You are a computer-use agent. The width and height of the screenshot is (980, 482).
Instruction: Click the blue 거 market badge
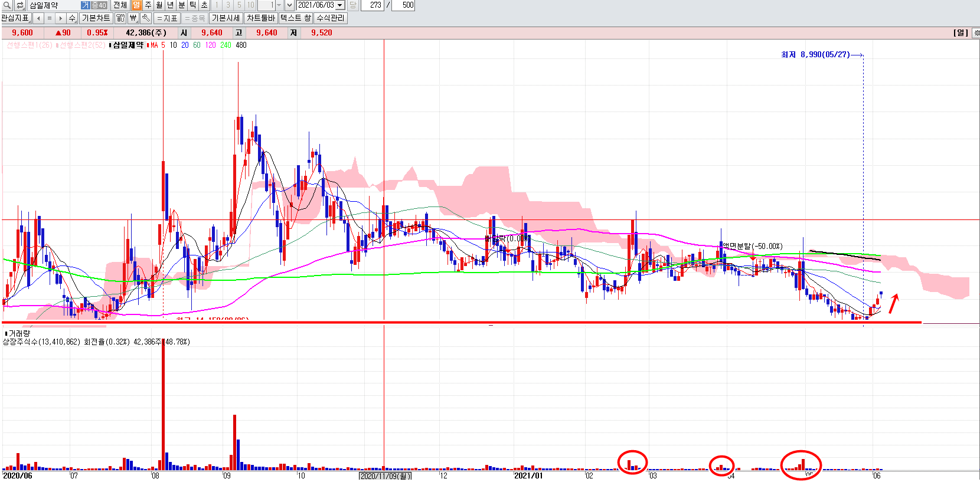85,5
